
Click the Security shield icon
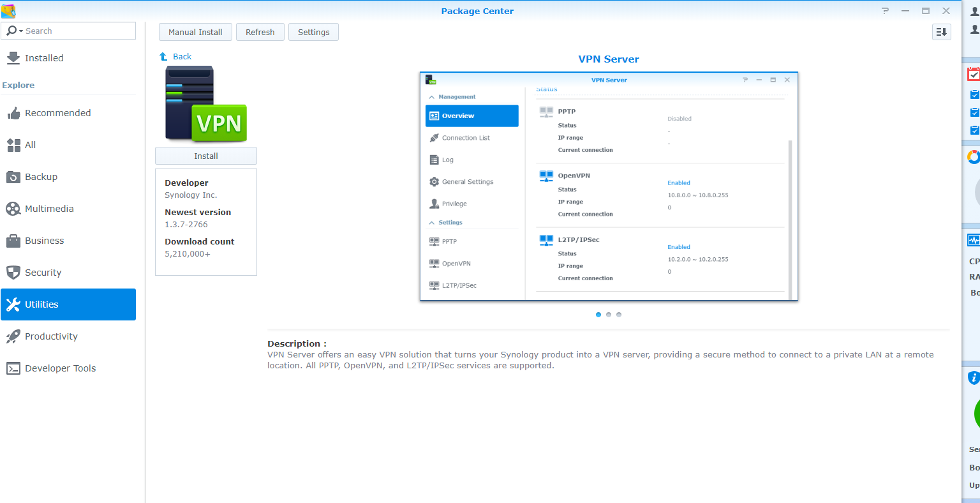[x=13, y=273]
